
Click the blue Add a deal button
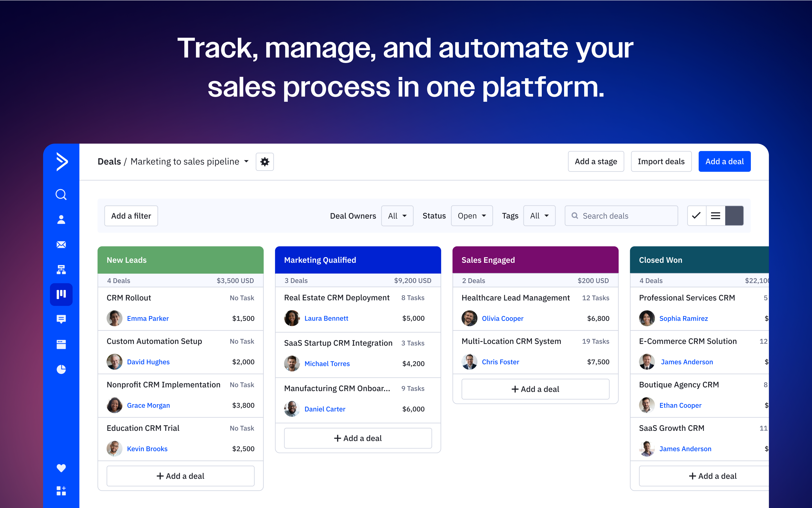[x=724, y=162]
